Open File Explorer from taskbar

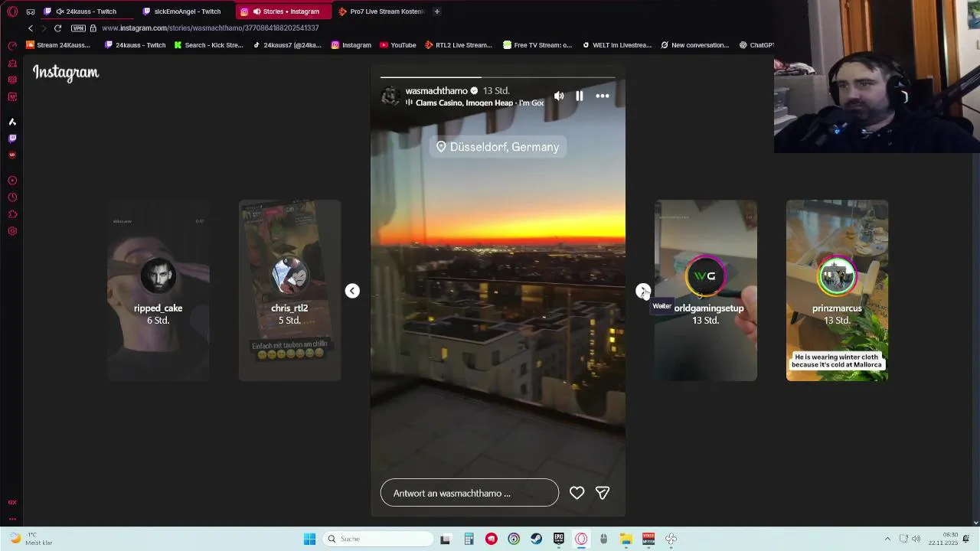pyautogui.click(x=626, y=539)
